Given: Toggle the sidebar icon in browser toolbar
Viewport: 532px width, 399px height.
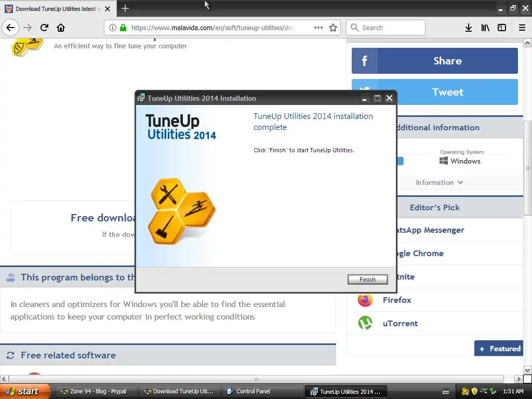Looking at the screenshot, I should click(x=502, y=28).
